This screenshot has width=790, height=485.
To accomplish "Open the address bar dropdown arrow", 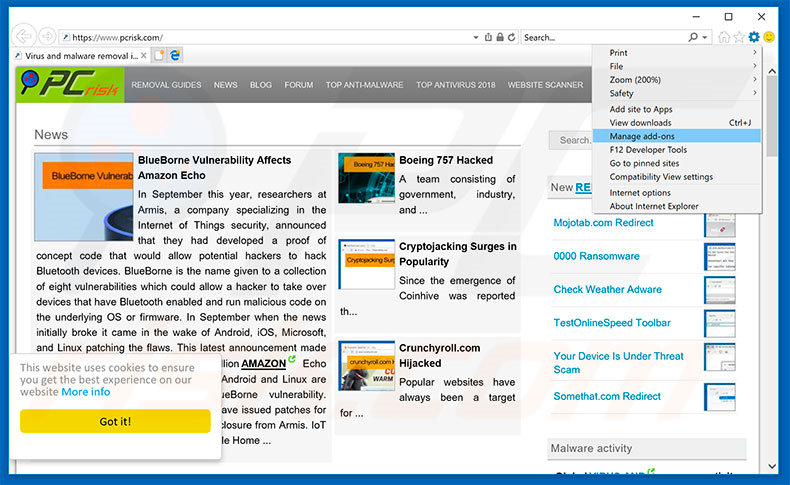I will [476, 37].
